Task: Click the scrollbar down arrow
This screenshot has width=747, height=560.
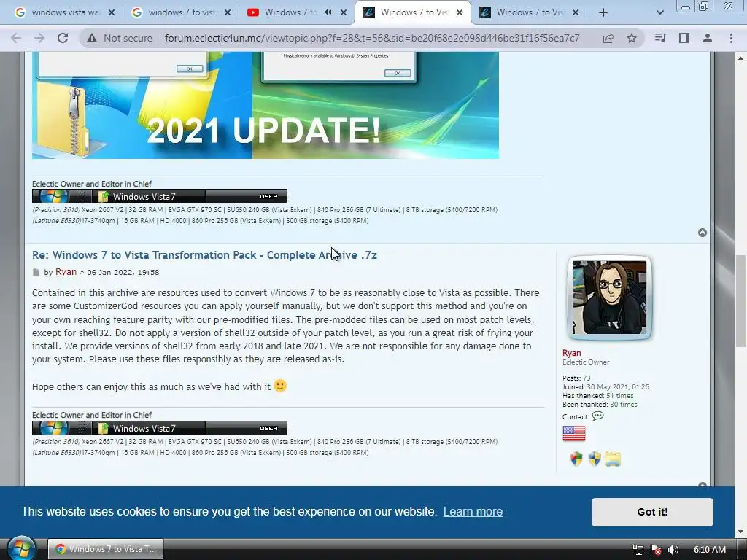Action: pyautogui.click(x=741, y=532)
